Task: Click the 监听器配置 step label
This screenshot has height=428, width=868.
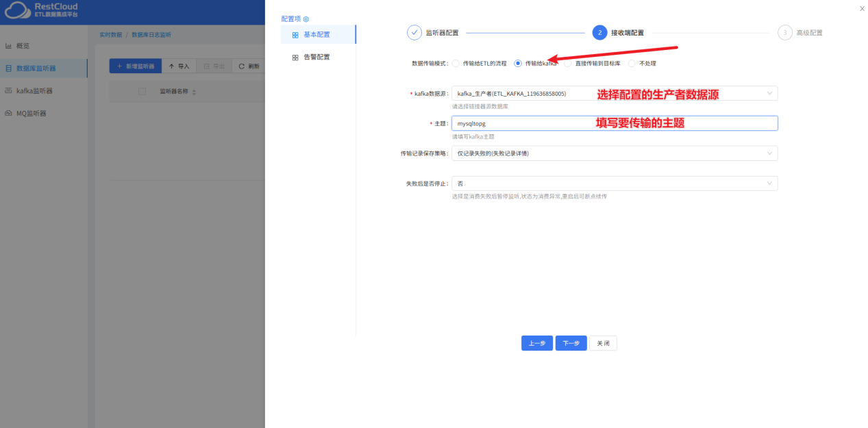Action: (x=442, y=32)
